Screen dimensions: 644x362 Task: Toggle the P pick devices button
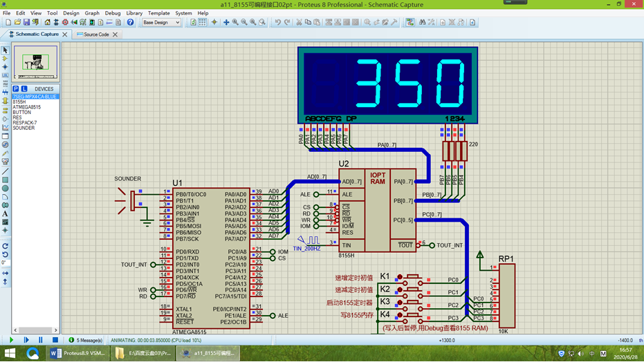pos(16,88)
